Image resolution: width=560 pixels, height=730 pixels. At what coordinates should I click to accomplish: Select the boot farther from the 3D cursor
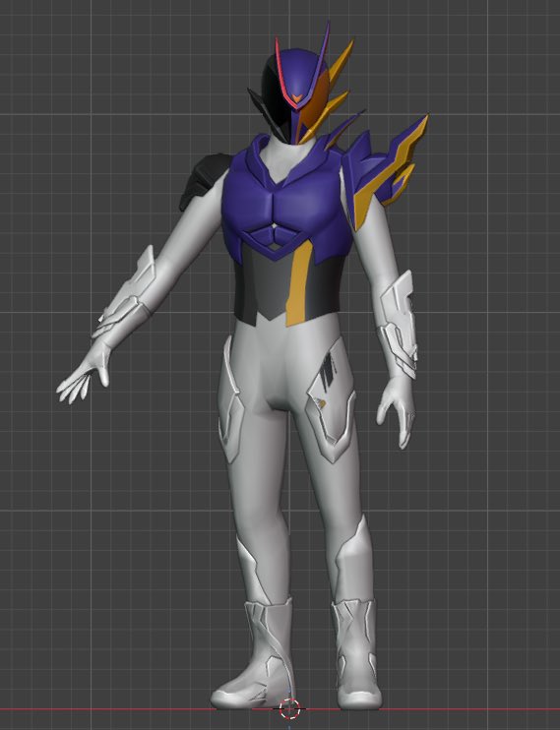click(x=356, y=654)
